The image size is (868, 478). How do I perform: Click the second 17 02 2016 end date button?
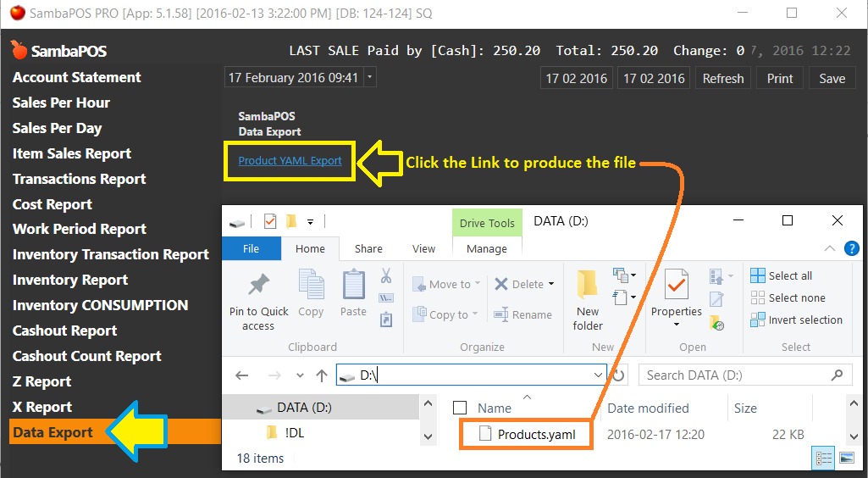coord(654,79)
